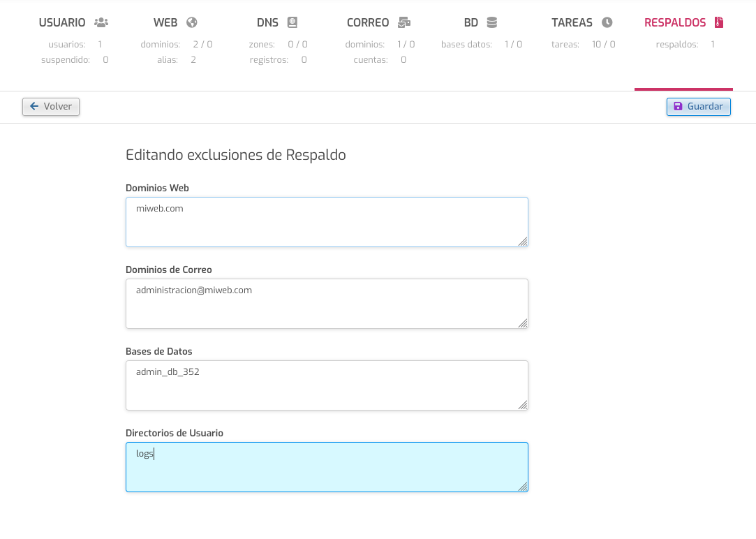Viewport: 756px width, 539px height.
Task: Click the address book icon beside DNS
Action: click(x=292, y=22)
